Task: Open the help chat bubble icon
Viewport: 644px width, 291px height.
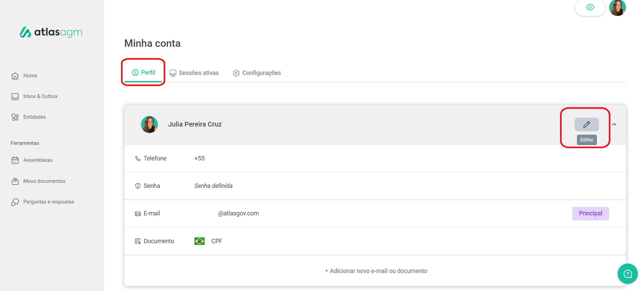Action: coord(627,273)
